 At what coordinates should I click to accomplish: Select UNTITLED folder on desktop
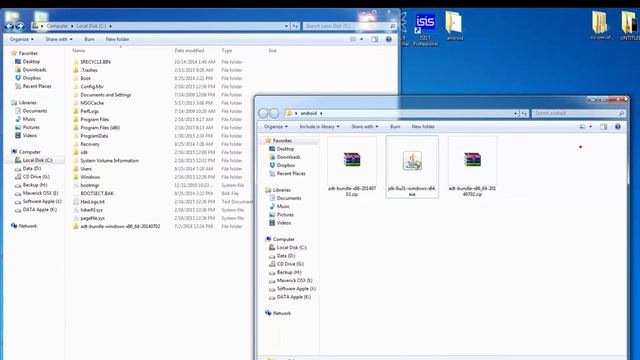[x=630, y=25]
